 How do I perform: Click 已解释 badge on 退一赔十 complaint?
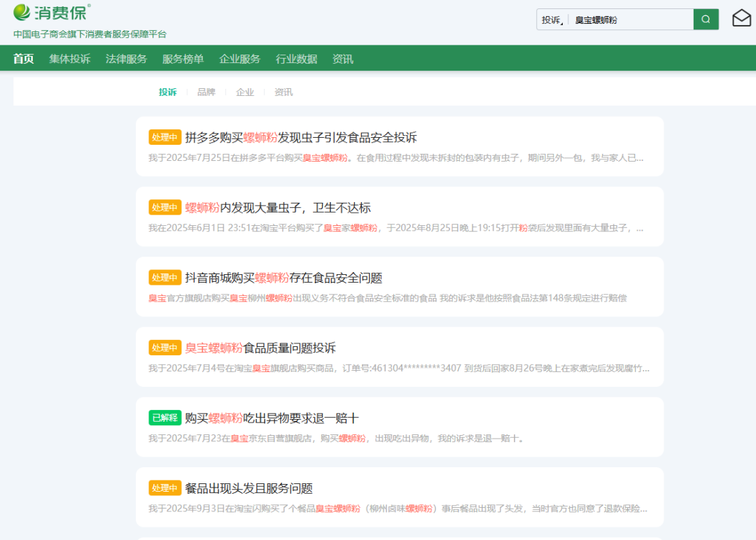[x=165, y=418]
